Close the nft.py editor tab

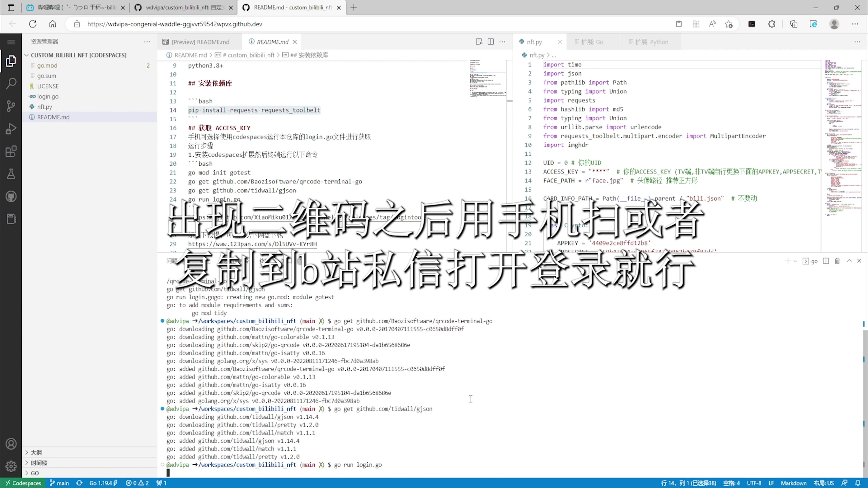(560, 42)
